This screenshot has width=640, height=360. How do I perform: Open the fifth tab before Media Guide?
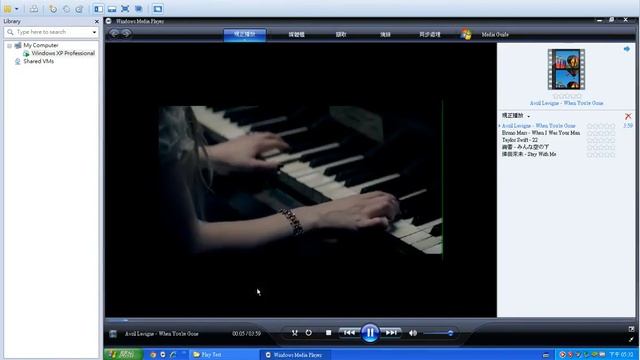(430, 35)
